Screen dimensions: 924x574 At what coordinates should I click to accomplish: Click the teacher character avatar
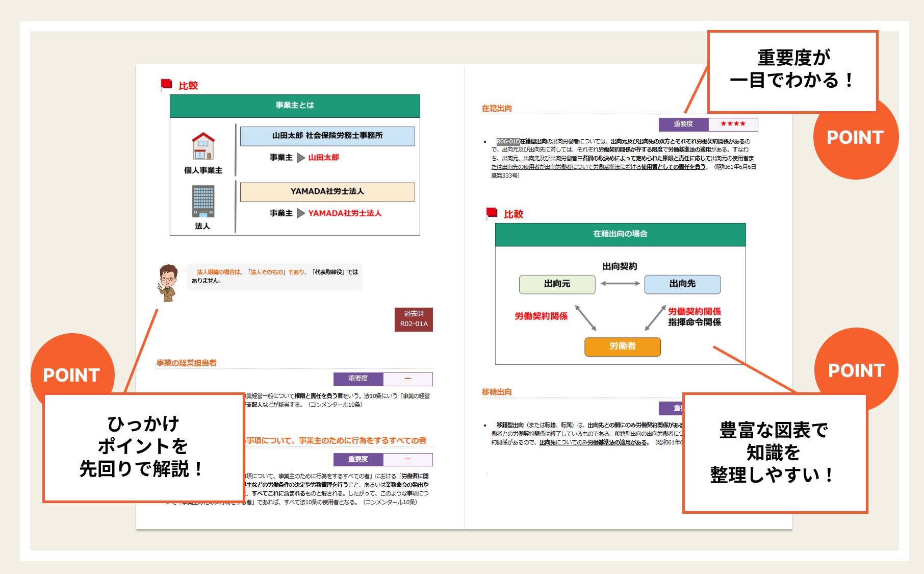coord(167,282)
